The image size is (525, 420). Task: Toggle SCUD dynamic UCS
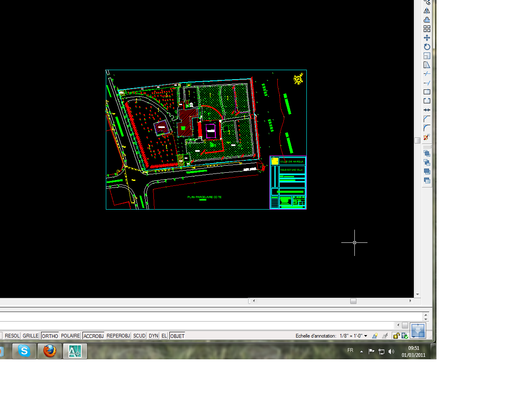(x=139, y=336)
